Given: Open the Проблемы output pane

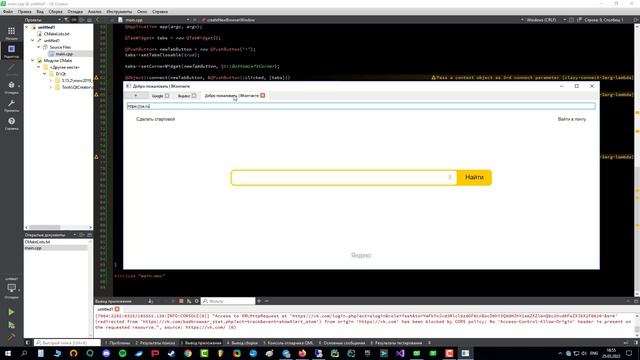Looking at the screenshot, I should [x=118, y=343].
